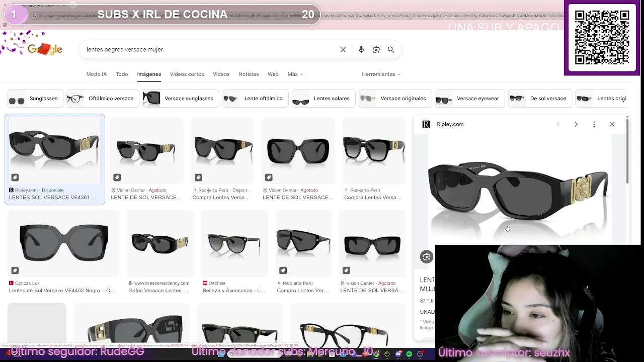Click 'Ripley.com · Disponible' source text
This screenshot has height=362, width=644.
[39, 190]
